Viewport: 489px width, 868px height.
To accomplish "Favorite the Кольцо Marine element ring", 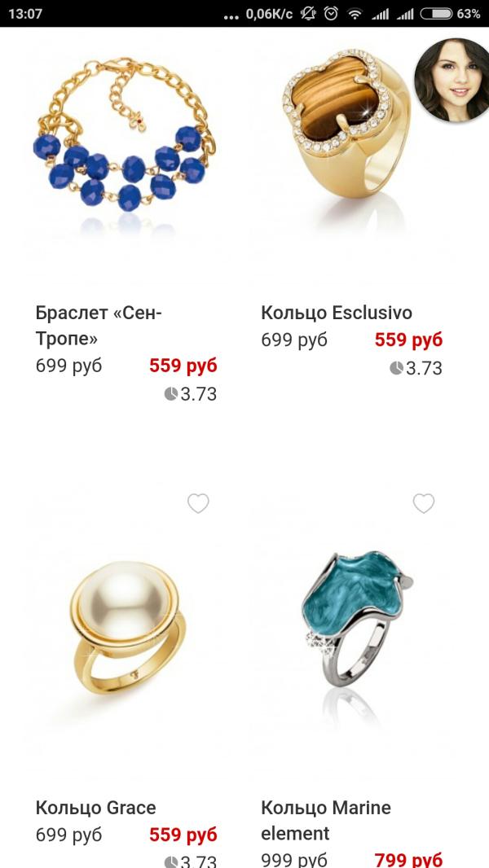I will point(424,503).
